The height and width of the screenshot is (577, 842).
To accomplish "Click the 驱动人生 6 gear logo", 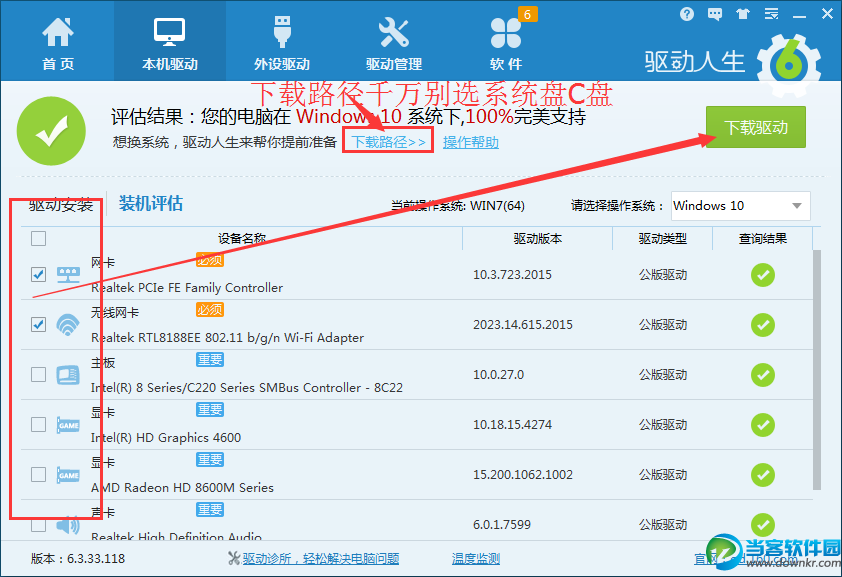I will pos(788,64).
